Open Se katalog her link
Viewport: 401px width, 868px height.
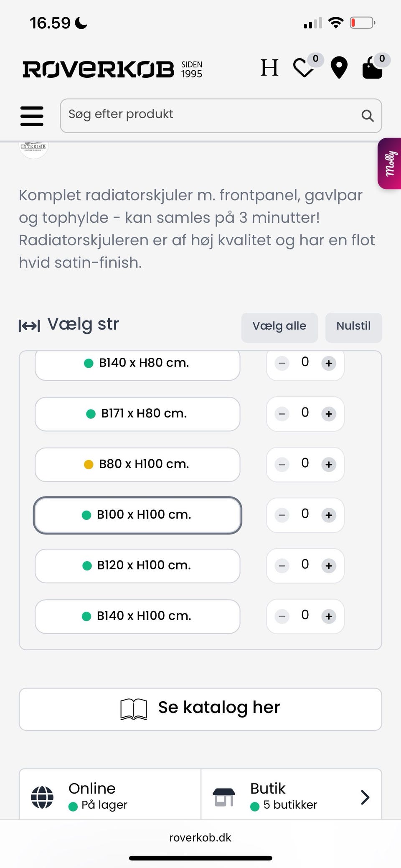(x=200, y=709)
